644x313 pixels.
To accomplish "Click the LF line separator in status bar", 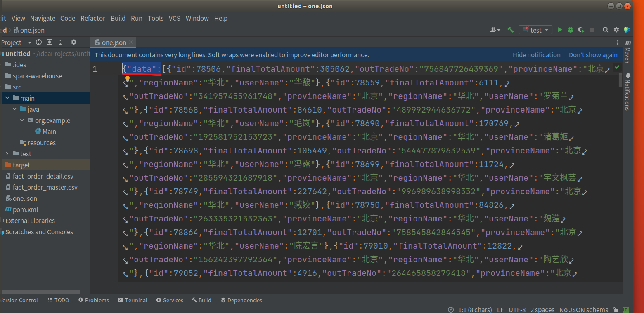I will (500, 310).
